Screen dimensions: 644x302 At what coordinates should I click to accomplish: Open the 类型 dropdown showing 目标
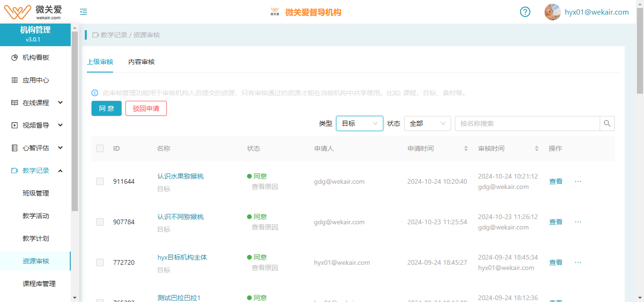[360, 123]
